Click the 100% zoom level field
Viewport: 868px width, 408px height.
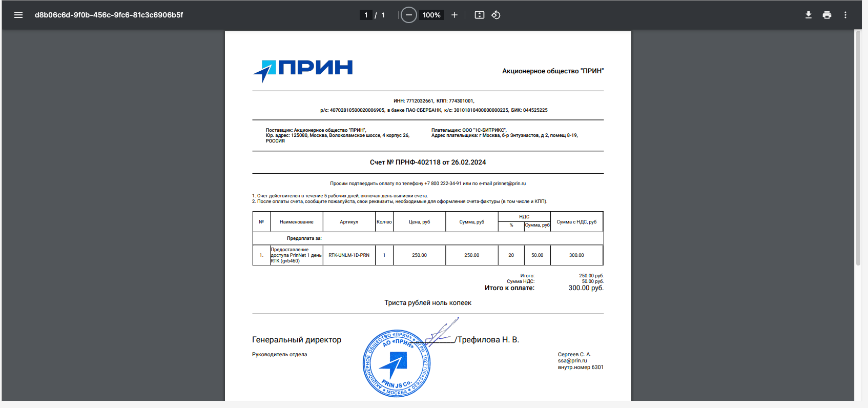point(431,15)
